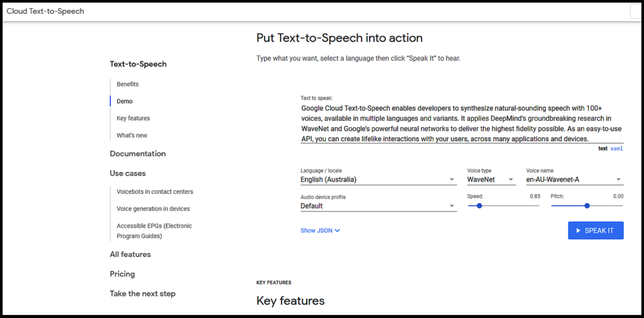
Task: Click the Pitch slider handle
Action: [587, 206]
